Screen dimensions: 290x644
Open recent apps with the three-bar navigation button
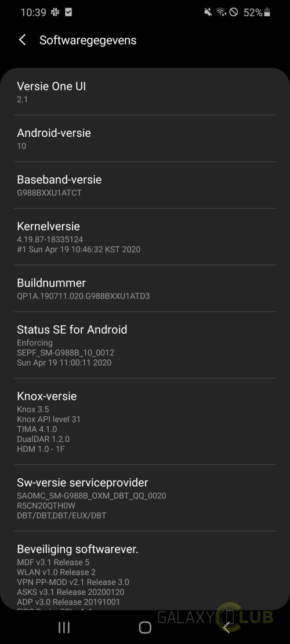(64, 627)
